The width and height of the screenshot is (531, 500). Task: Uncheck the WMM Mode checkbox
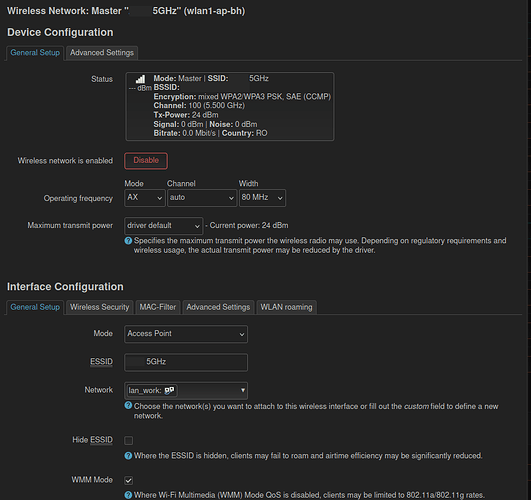click(x=129, y=480)
